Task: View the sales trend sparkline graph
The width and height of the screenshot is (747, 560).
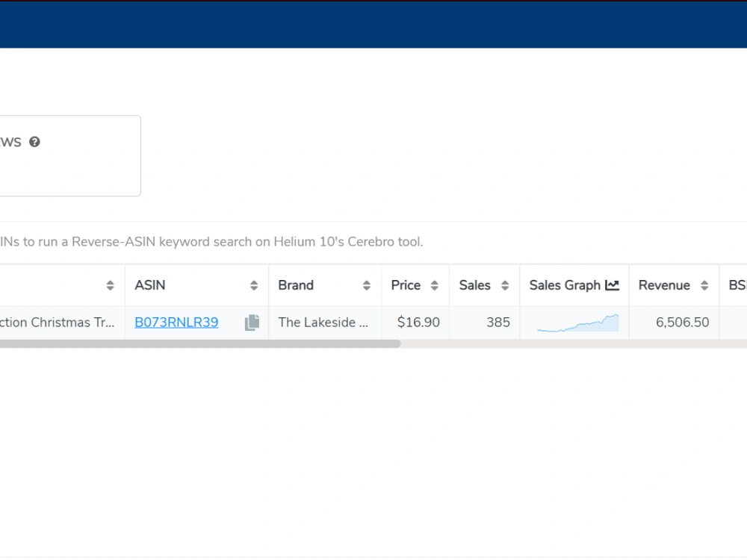Action: 578,323
